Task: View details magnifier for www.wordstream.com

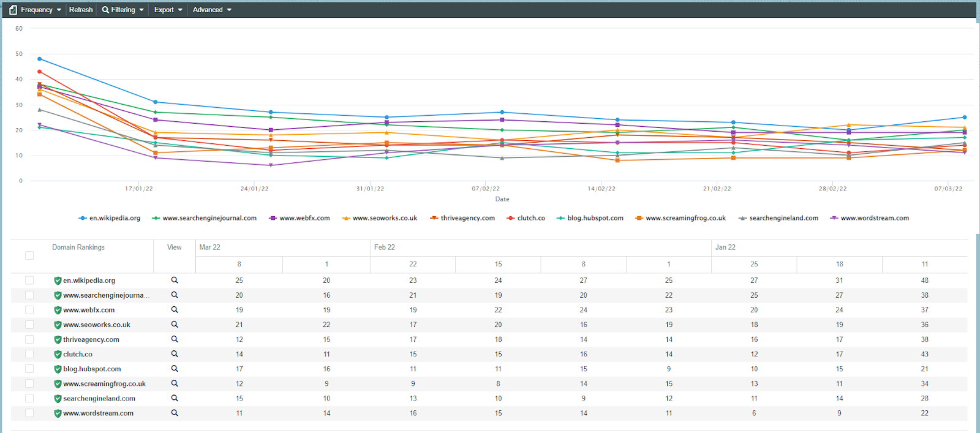Action: click(175, 413)
